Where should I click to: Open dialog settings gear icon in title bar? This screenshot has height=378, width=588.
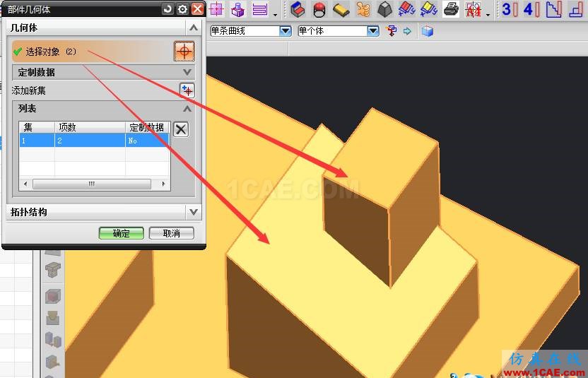coord(182,9)
